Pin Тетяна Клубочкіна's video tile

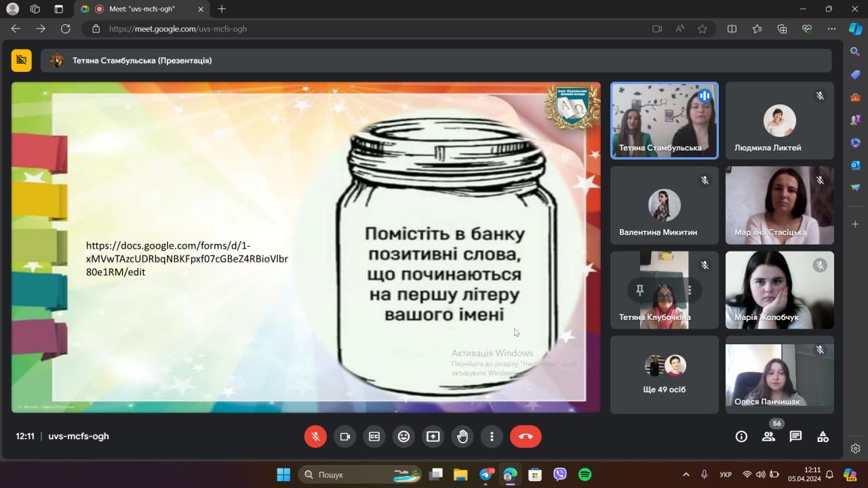639,290
